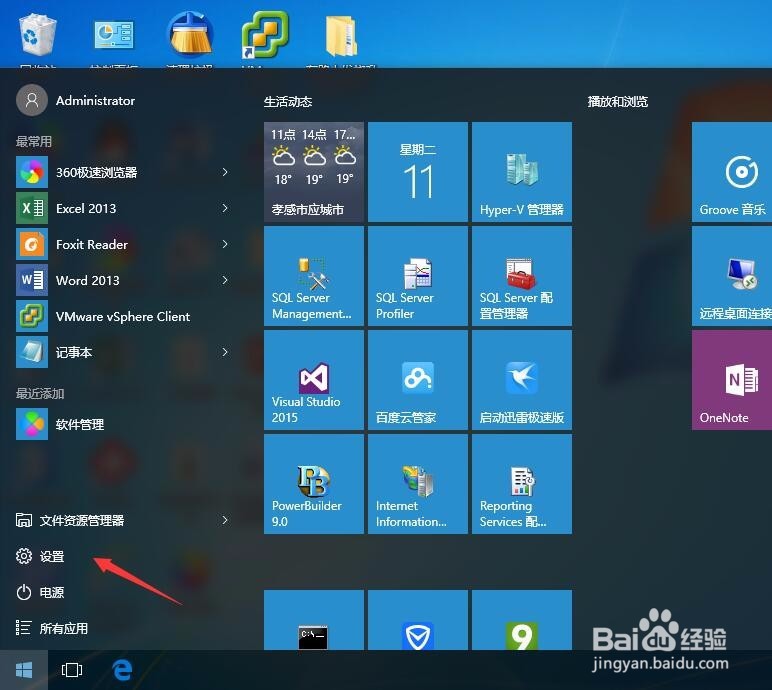Open 记事本 notepad entry
The width and height of the screenshot is (772, 690).
point(122,352)
